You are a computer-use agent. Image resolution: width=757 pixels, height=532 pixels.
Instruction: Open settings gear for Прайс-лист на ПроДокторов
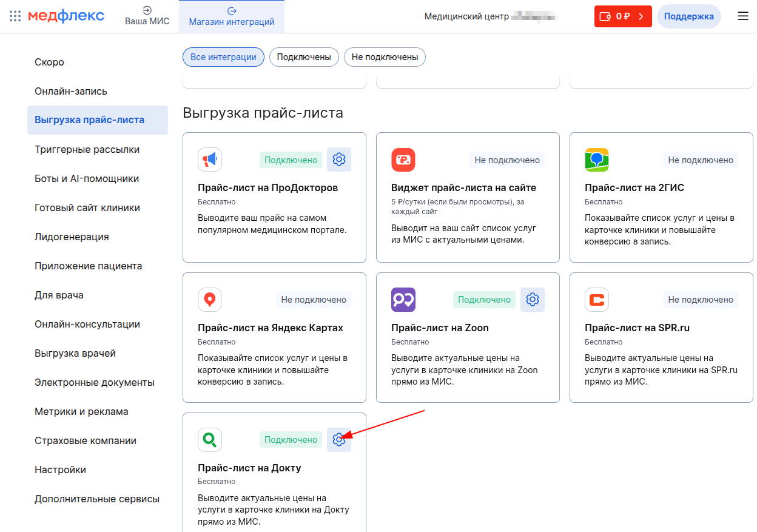339,160
